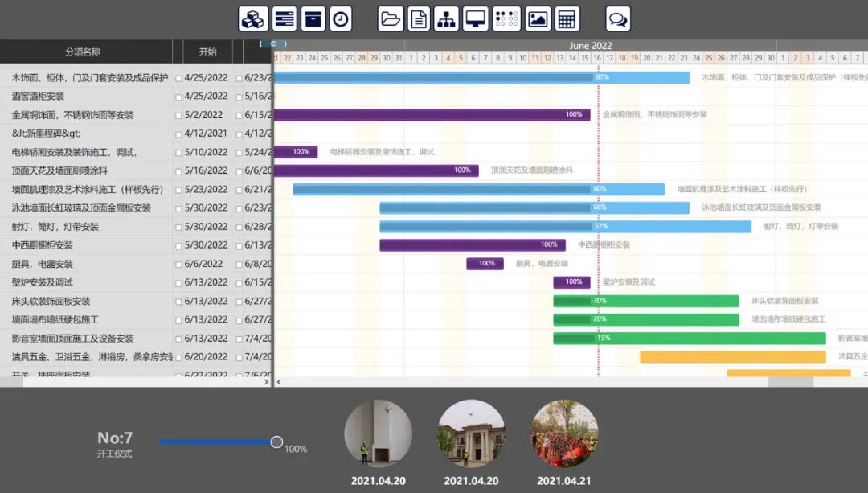Viewport: 868px width, 493px height.
Task: Tick checkbox before start date 5/16/2022
Action: tap(178, 172)
